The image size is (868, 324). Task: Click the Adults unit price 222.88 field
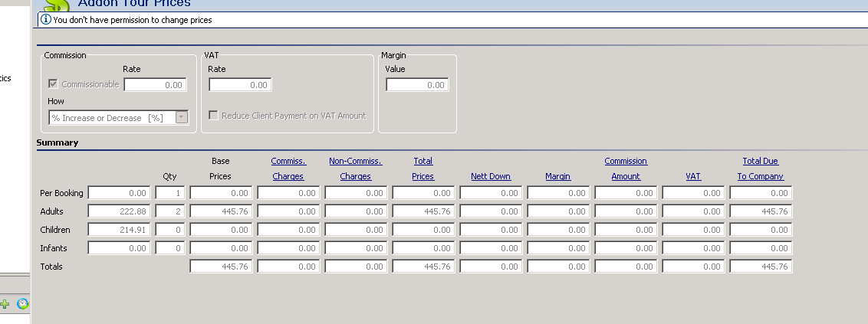[119, 211]
